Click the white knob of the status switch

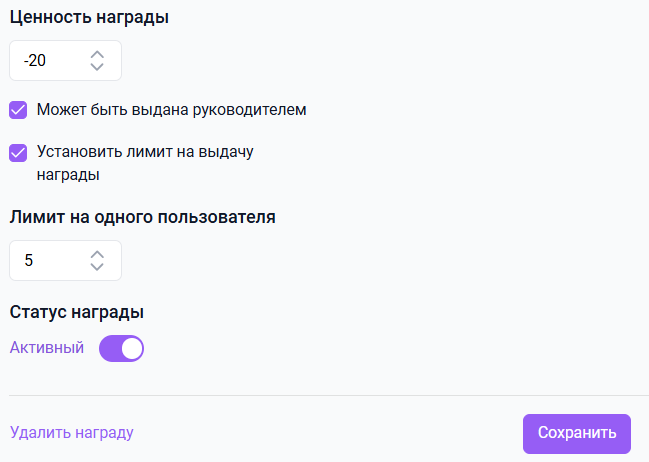[x=132, y=348]
